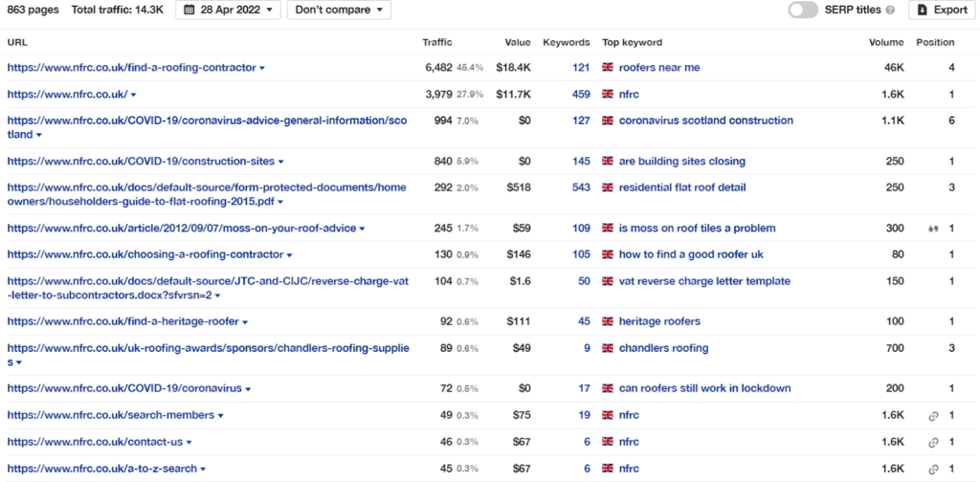This screenshot has height=482, width=980.
Task: Sort by the Volume column header
Action: [x=886, y=42]
